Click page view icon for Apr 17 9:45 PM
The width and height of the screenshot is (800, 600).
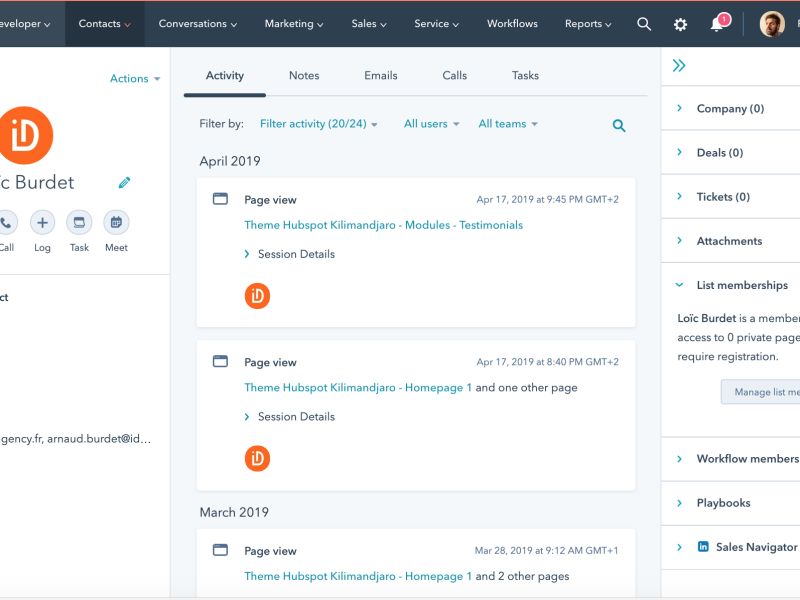pyautogui.click(x=220, y=198)
